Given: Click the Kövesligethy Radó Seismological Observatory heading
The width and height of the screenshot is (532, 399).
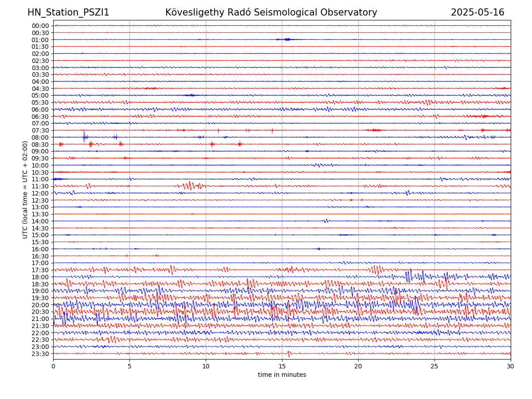Looking at the screenshot, I should point(271,12).
